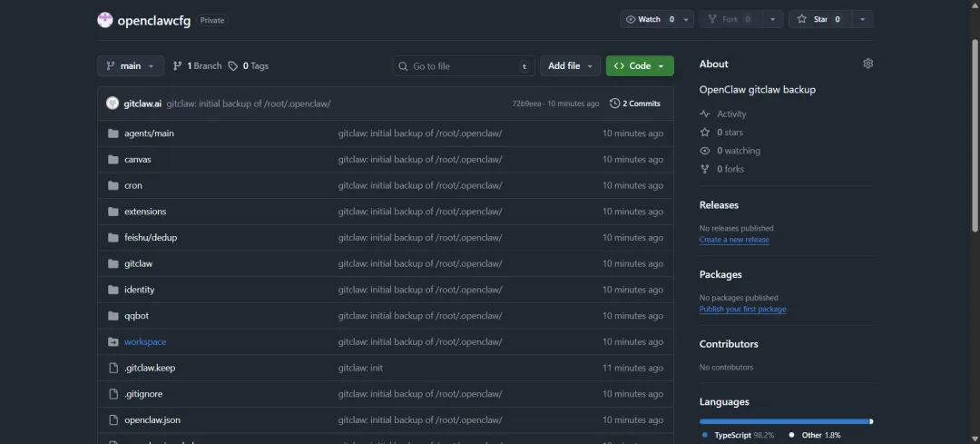
Task: Open the .gitclaw.keep file name
Action: (x=150, y=368)
